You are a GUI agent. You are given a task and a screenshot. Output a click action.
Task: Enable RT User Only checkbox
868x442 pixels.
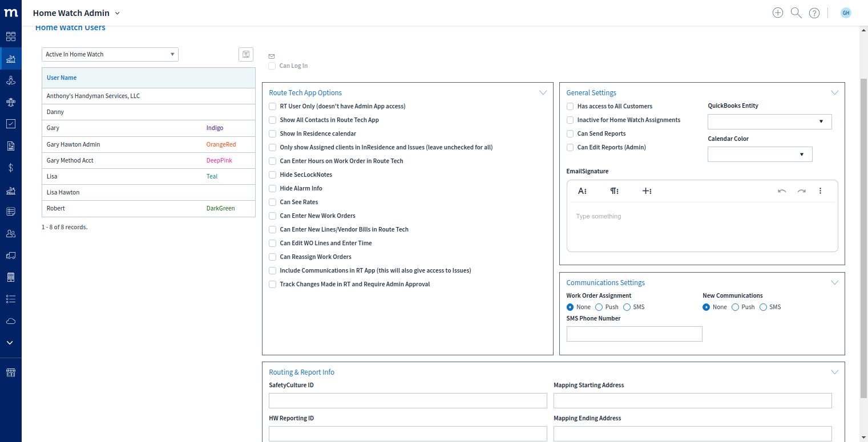point(273,106)
